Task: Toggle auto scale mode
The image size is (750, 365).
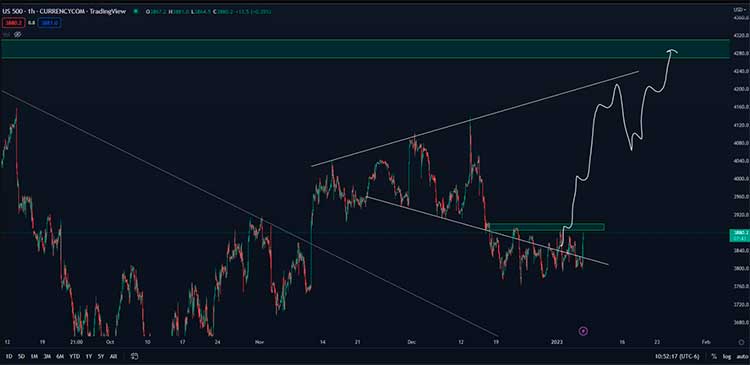Action: click(741, 356)
